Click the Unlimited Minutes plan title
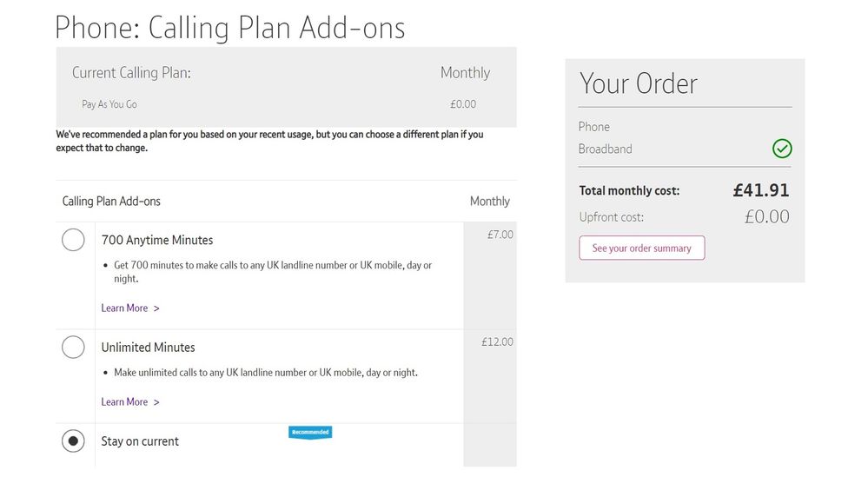868x477 pixels. click(148, 348)
